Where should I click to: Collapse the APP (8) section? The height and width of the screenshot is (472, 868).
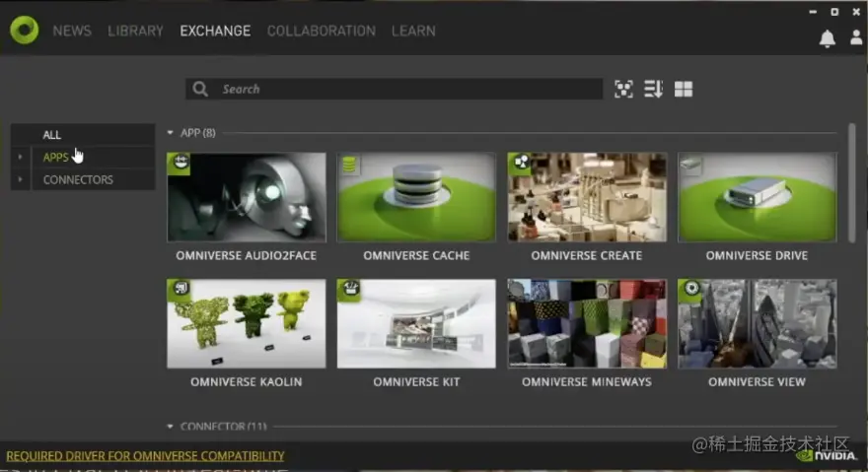tap(170, 133)
